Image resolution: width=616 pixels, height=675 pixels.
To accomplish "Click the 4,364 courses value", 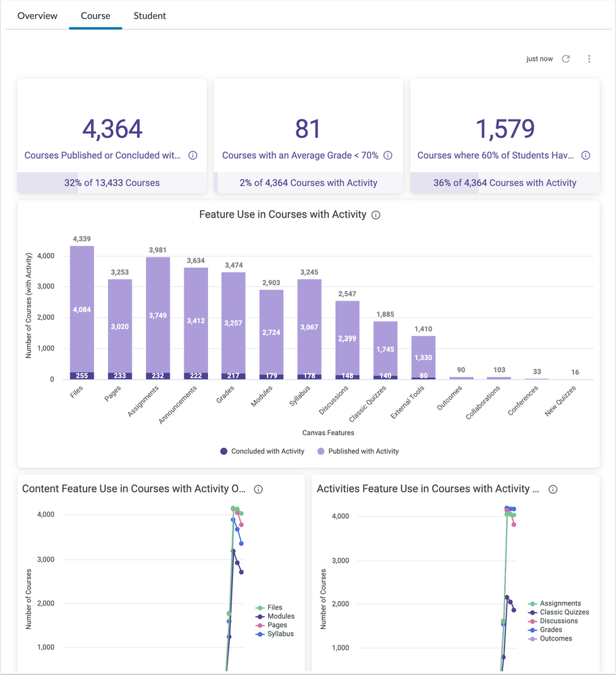I will click(x=112, y=128).
